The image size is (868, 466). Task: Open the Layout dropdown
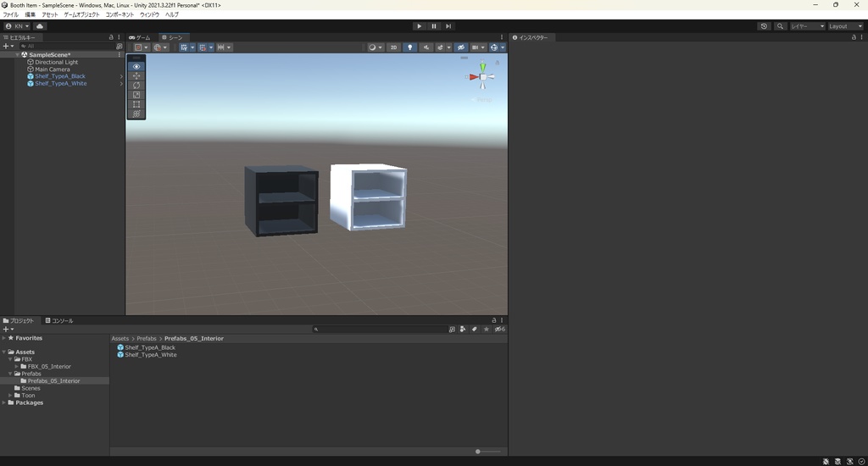[x=845, y=26]
